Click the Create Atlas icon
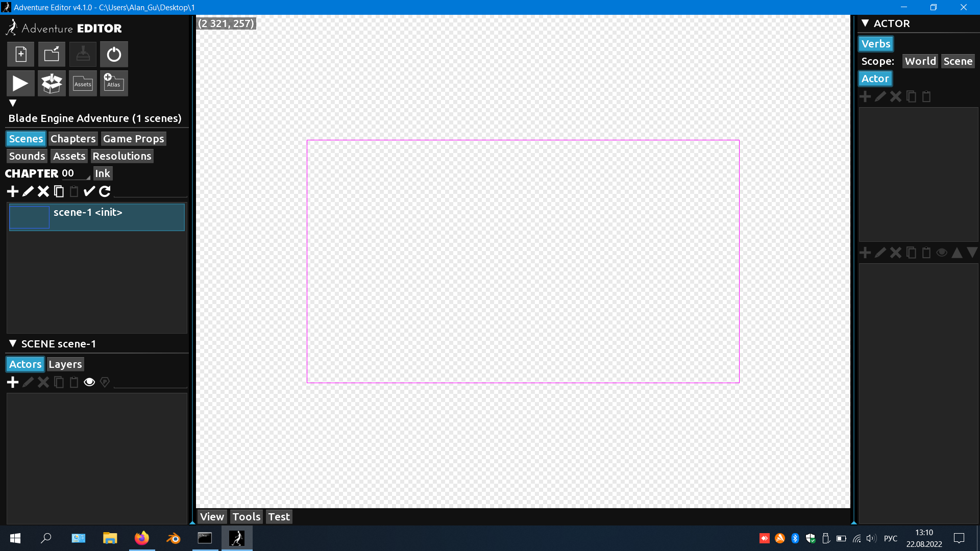This screenshot has width=980, height=551. [113, 84]
